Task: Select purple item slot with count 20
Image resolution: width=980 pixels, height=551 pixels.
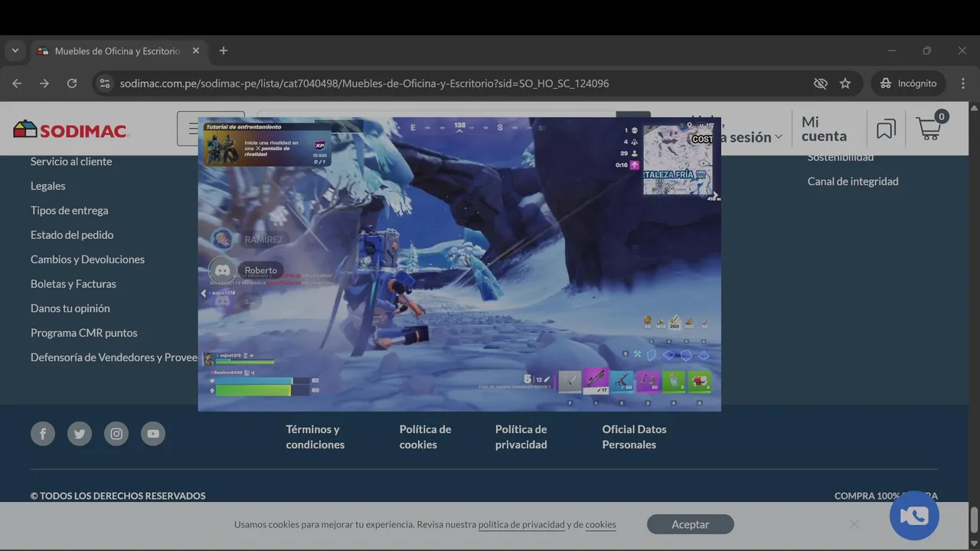Action: [x=648, y=381]
